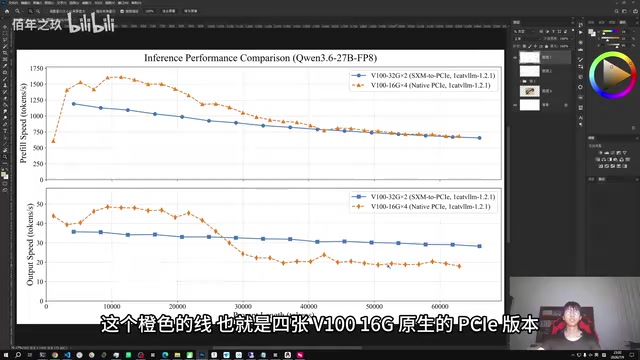Open the 编辑 (Edit) menu
640x360 pixels.
tap(26, 2)
